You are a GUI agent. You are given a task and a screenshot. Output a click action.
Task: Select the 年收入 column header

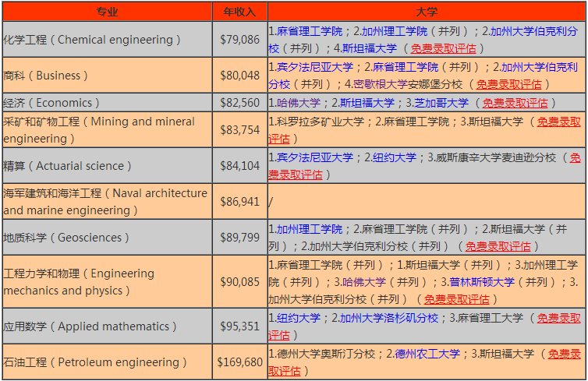point(239,12)
